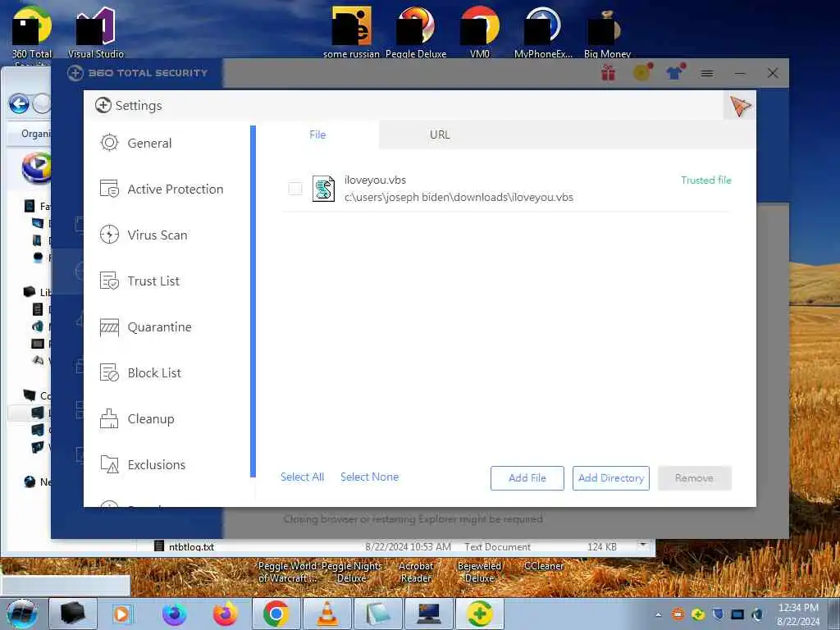Open the Notepad taskbar button

pyautogui.click(x=378, y=614)
